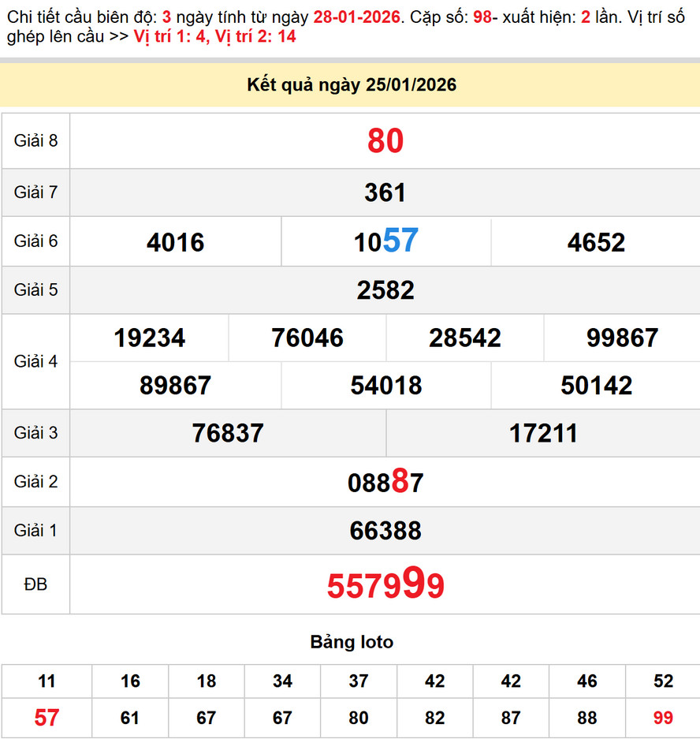Select Giải 4 number 54018

coord(385,386)
